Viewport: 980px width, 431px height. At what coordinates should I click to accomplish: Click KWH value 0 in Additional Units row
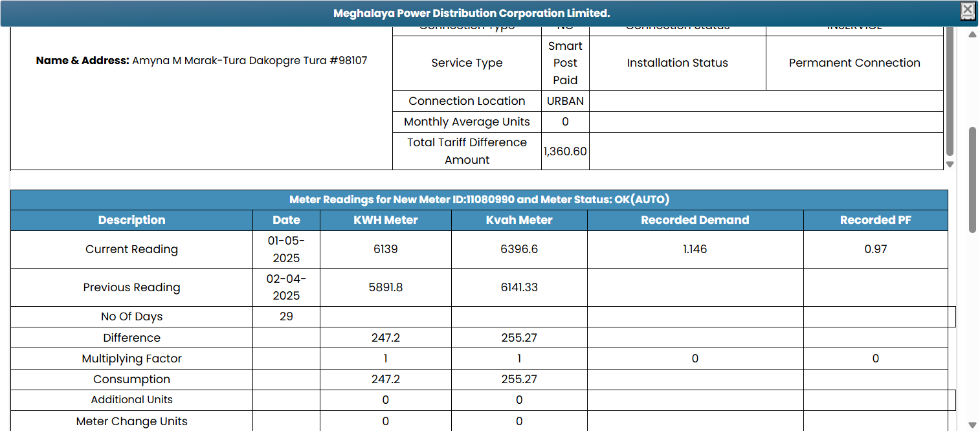[386, 400]
